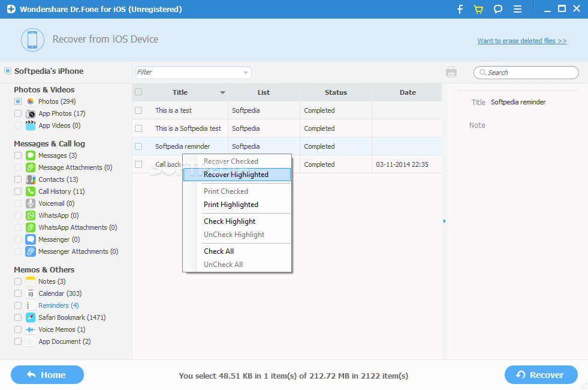Click the Recover button
The height and width of the screenshot is (390, 588).
point(541,374)
